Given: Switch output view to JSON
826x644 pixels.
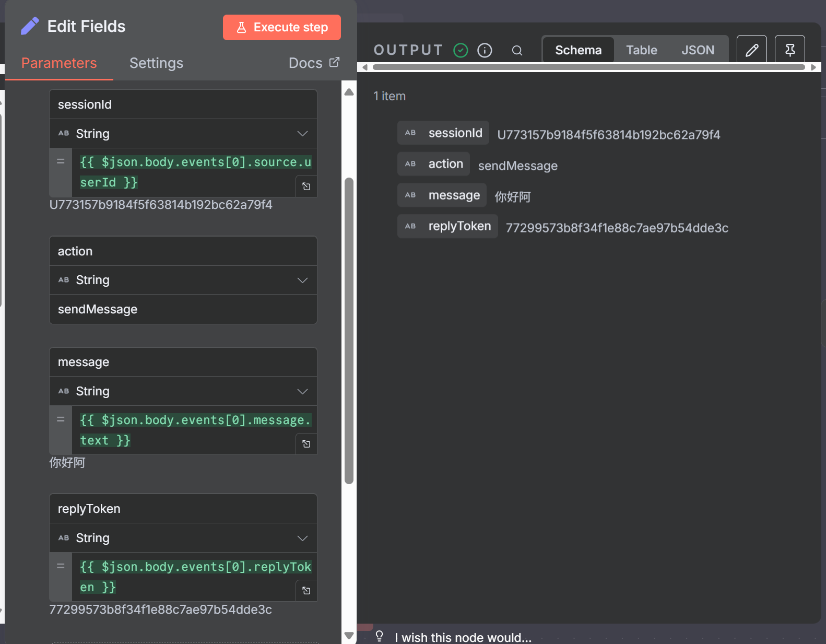Looking at the screenshot, I should 698,50.
